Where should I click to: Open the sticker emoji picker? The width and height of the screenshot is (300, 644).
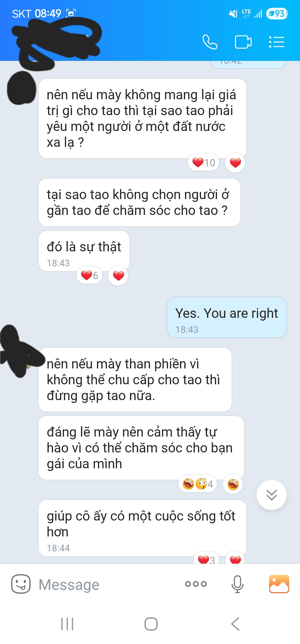21,584
